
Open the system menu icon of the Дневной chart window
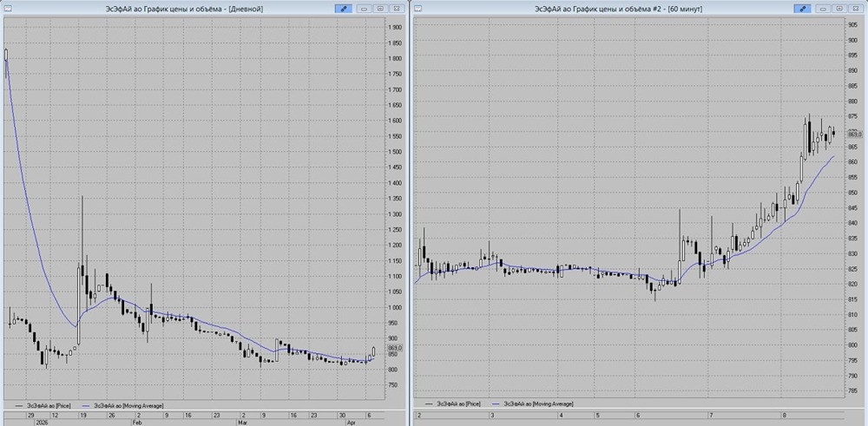(9, 9)
